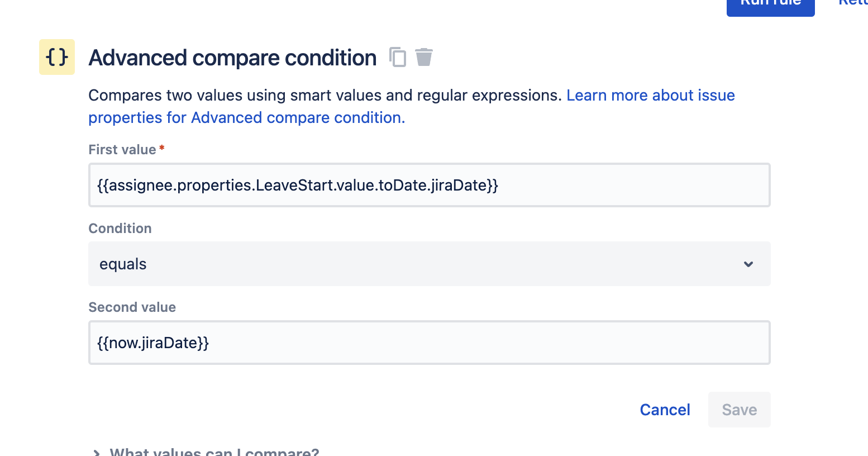Click the red required asterisk

[x=162, y=149]
